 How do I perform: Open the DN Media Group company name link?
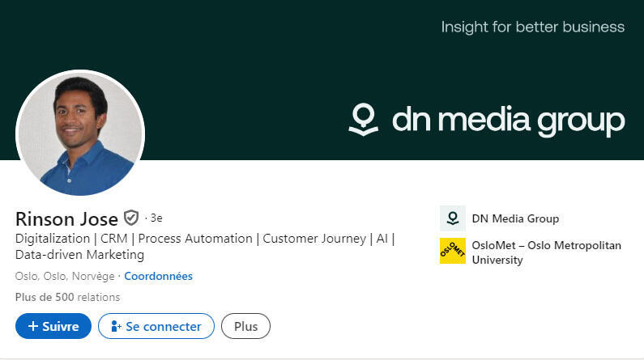pos(515,218)
